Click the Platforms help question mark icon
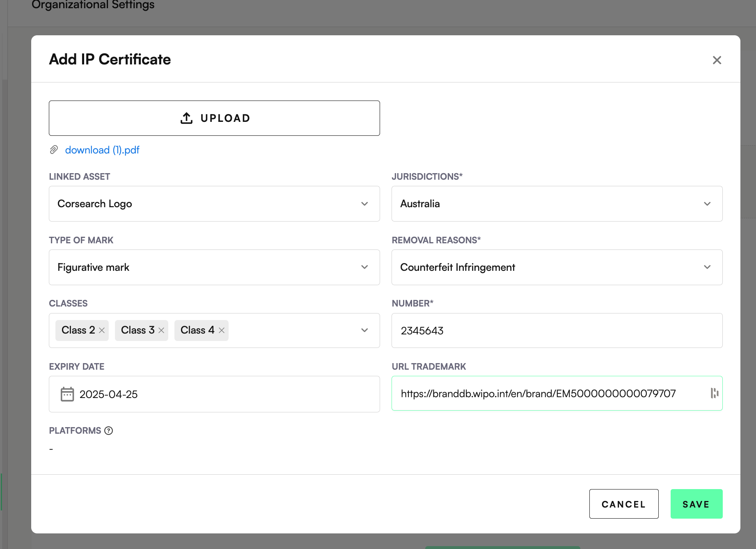This screenshot has height=549, width=756. (108, 431)
